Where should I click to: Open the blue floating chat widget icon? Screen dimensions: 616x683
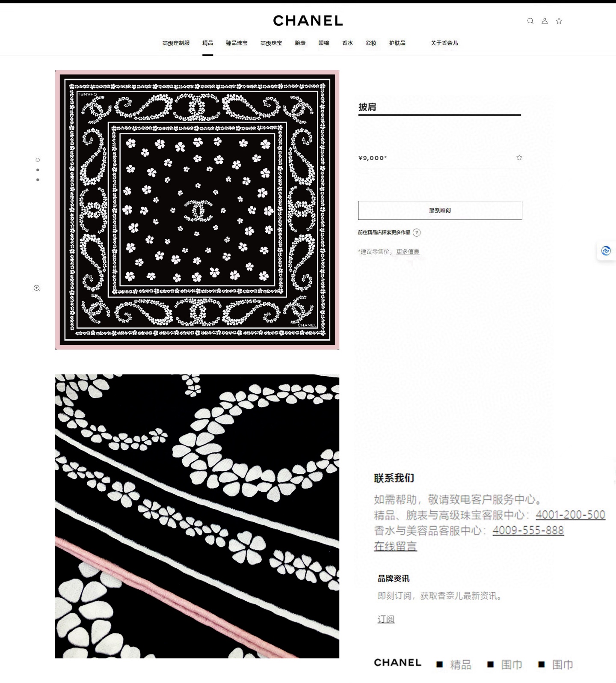click(x=606, y=251)
